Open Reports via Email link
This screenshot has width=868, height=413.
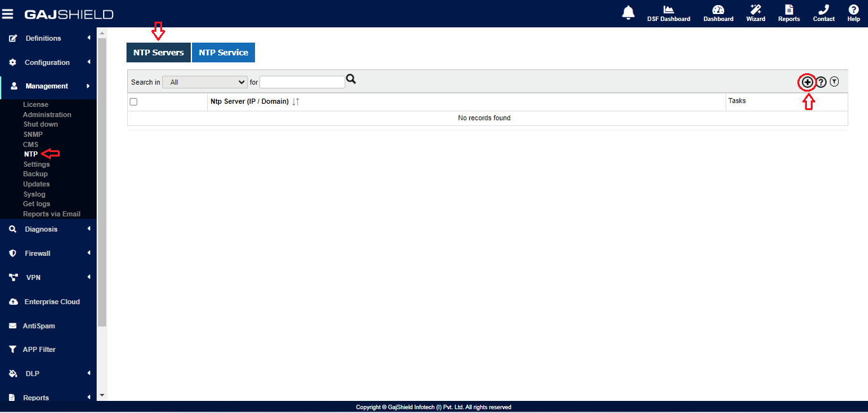tap(52, 214)
